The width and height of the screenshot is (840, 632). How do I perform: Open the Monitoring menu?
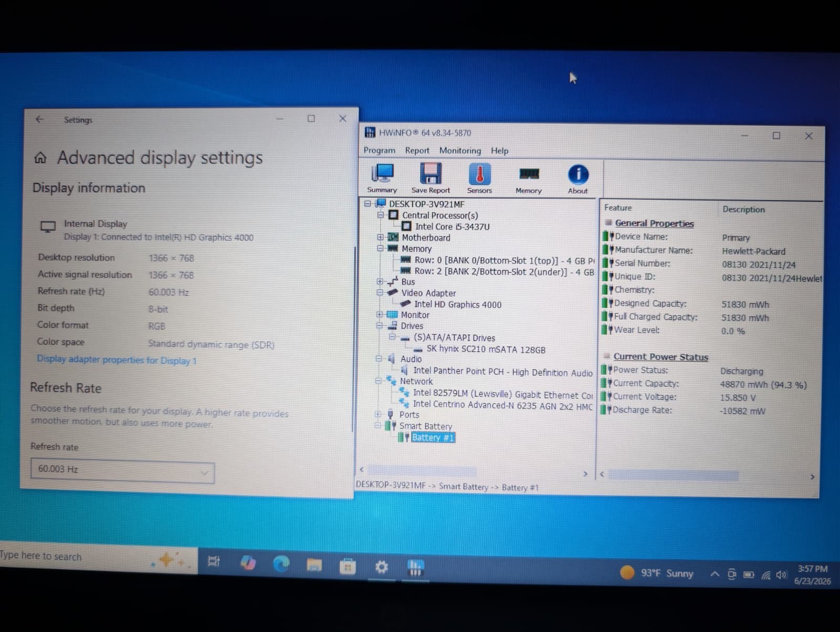pos(460,151)
